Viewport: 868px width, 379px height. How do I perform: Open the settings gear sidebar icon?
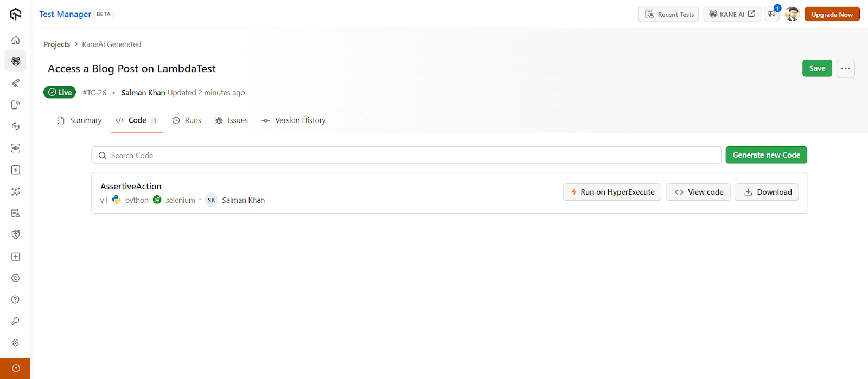click(x=16, y=278)
